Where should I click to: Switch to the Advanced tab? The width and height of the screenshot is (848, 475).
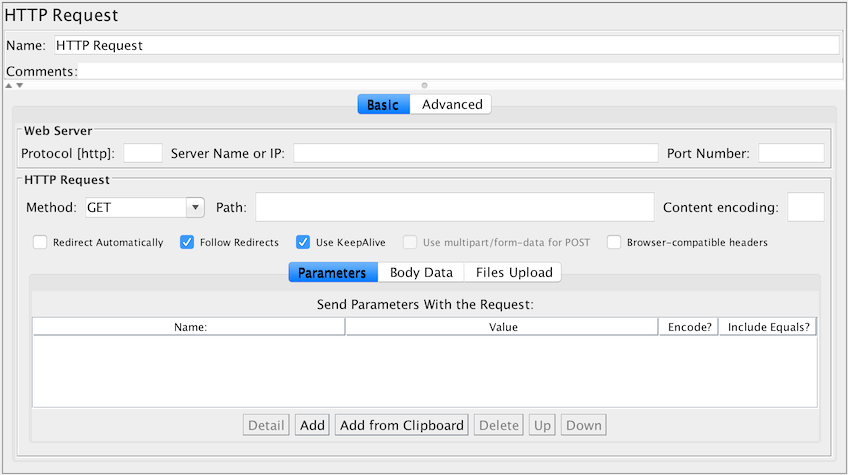[451, 104]
